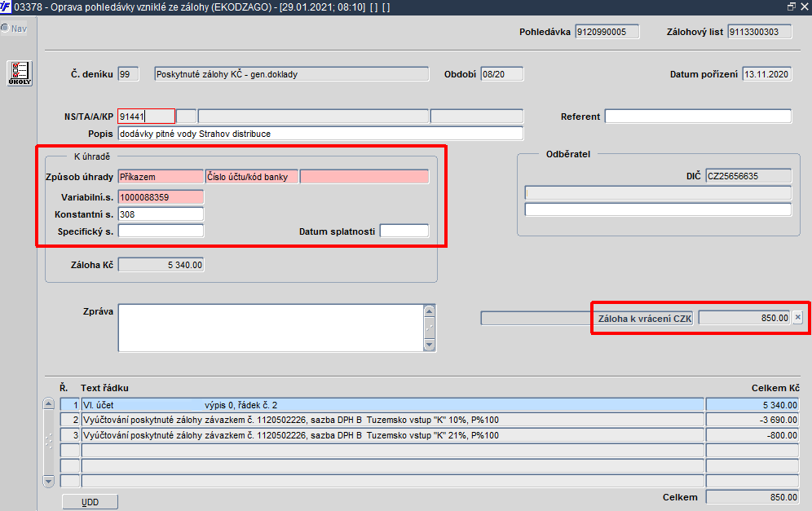Select row 1 Vl. účet výpis line

coord(392,405)
